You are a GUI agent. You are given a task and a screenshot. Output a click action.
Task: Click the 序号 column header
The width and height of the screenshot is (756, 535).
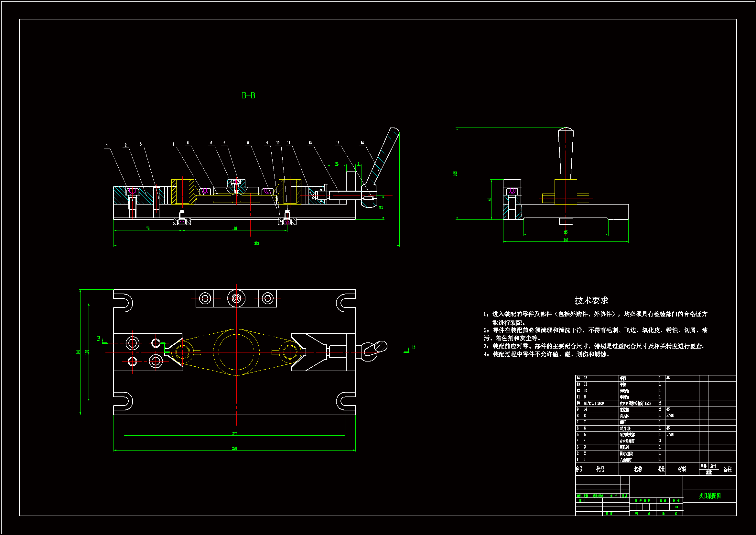tap(579, 469)
